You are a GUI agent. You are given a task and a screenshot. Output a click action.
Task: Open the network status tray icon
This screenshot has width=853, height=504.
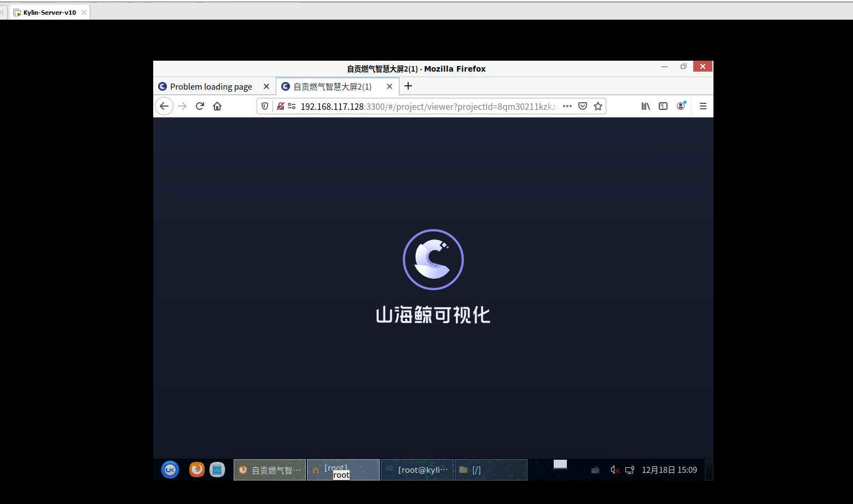[x=630, y=470]
